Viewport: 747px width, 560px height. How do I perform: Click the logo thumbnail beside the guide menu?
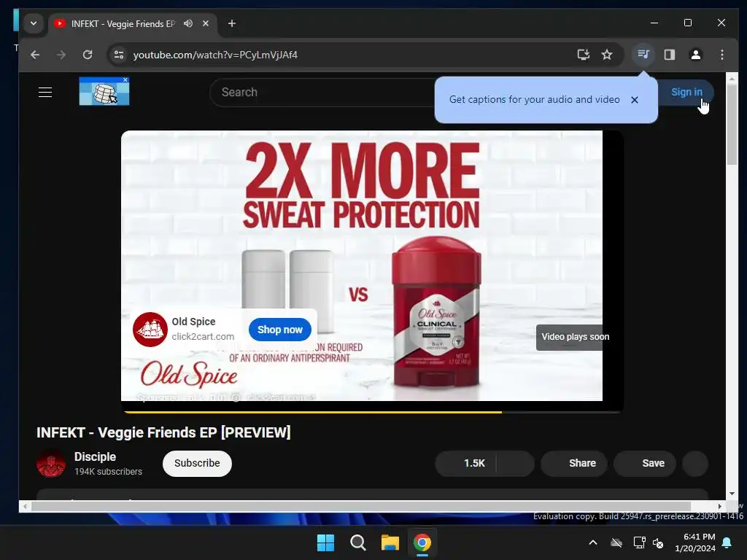coord(104,91)
